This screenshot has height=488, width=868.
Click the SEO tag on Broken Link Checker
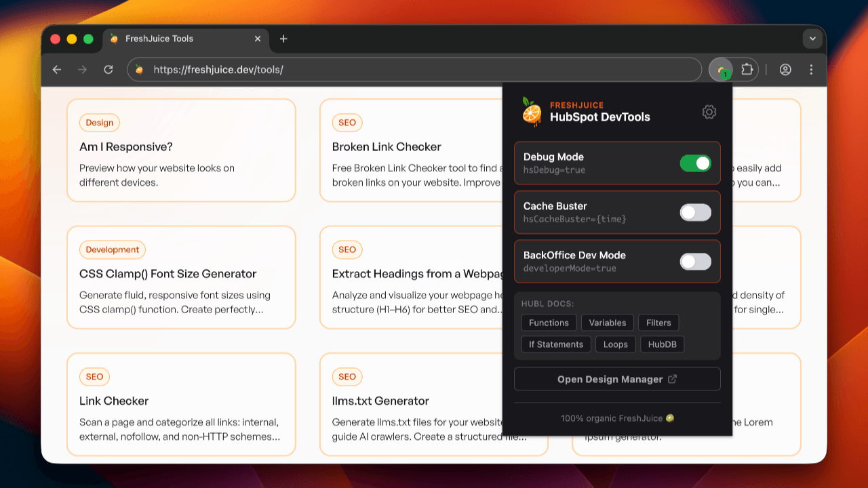pos(347,123)
